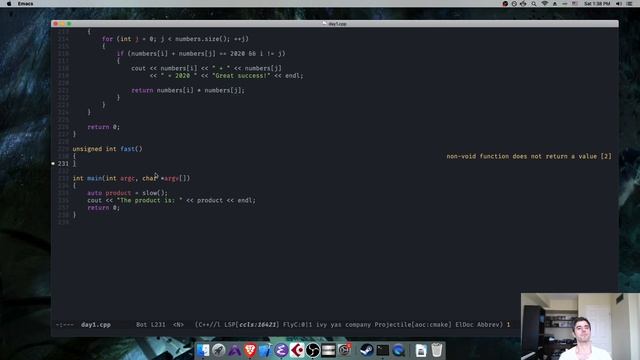
Task: Open Notification Center list icon
Action: [629, 4]
